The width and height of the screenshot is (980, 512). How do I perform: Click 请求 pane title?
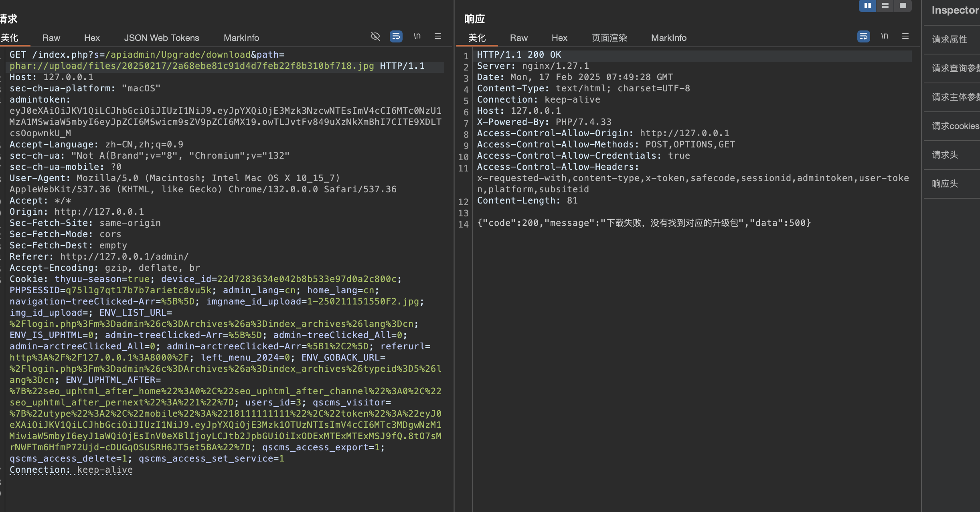click(x=9, y=18)
